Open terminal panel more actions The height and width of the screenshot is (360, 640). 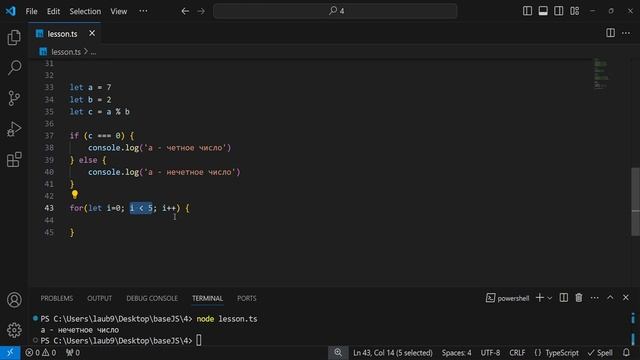(594, 298)
